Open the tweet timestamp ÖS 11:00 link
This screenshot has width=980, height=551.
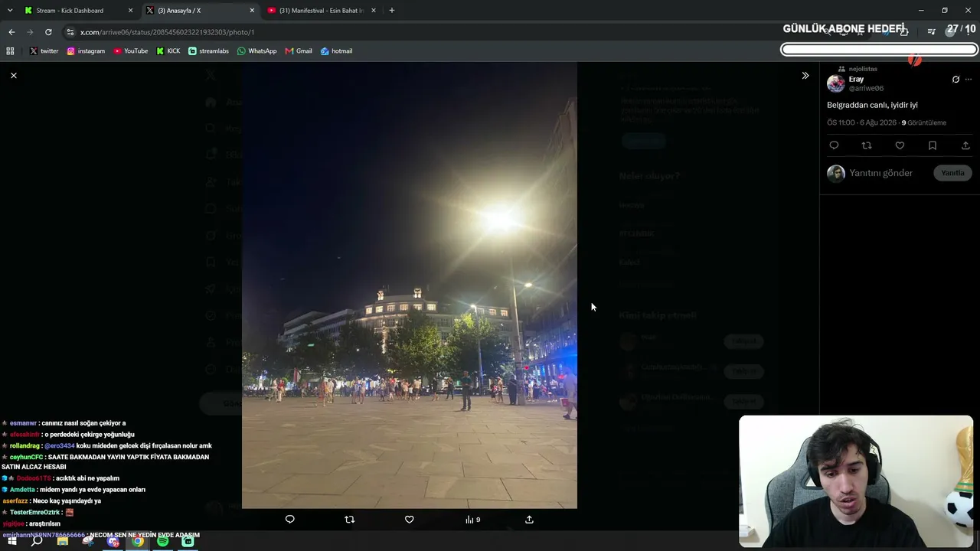pyautogui.click(x=861, y=122)
